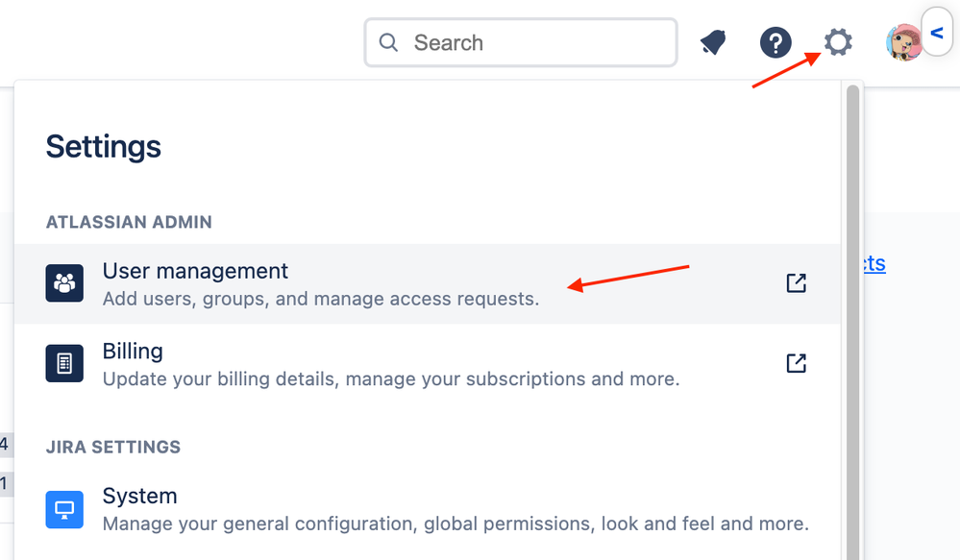Open the help question mark icon

tap(775, 43)
